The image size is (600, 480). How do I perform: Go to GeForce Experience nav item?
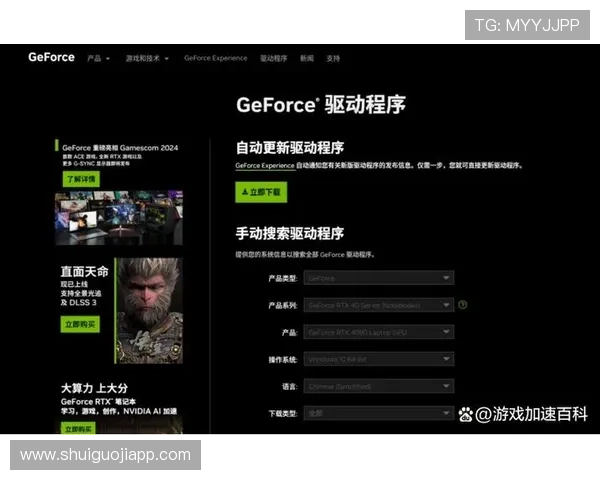[x=215, y=58]
